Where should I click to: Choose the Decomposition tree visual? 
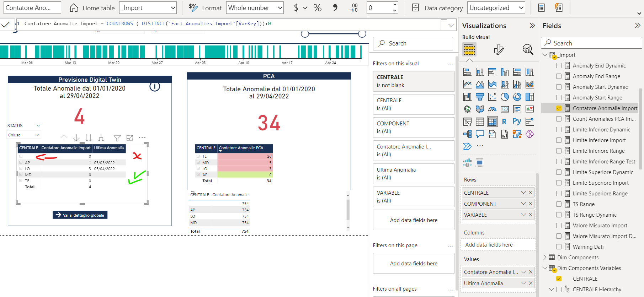(467, 134)
